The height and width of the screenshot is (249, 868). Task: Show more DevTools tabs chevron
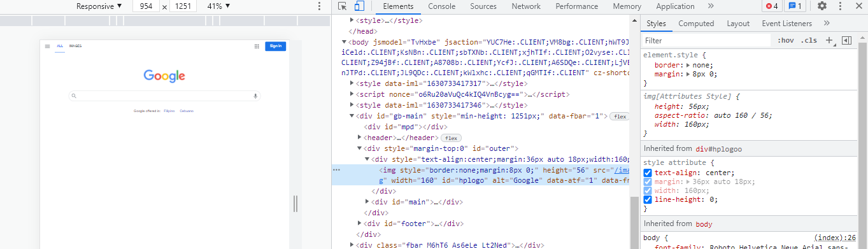[x=711, y=6]
